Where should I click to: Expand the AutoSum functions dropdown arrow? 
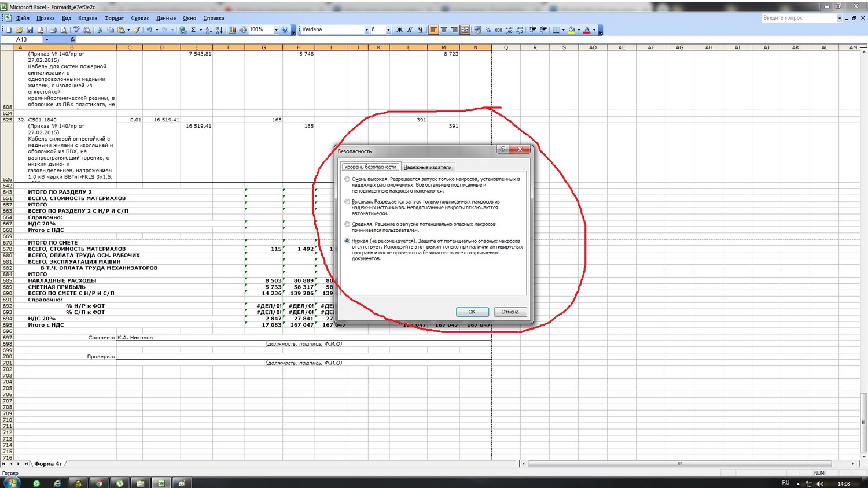pyautogui.click(x=201, y=29)
